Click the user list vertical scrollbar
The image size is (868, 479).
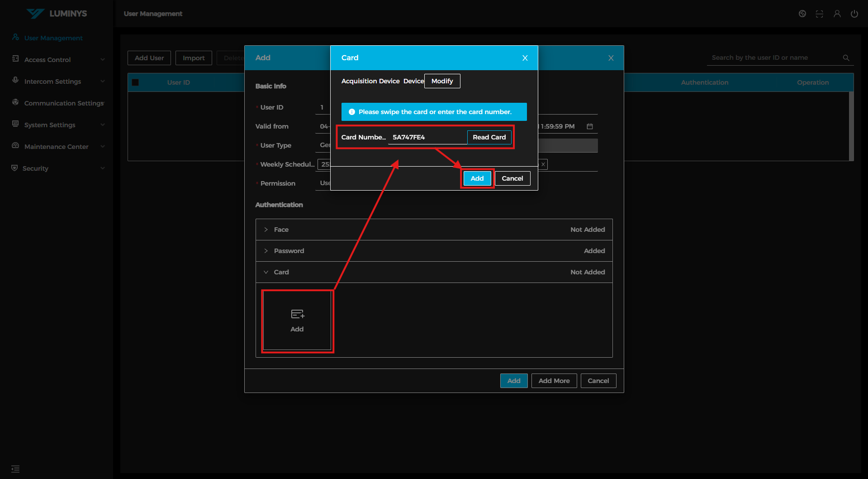(851, 126)
